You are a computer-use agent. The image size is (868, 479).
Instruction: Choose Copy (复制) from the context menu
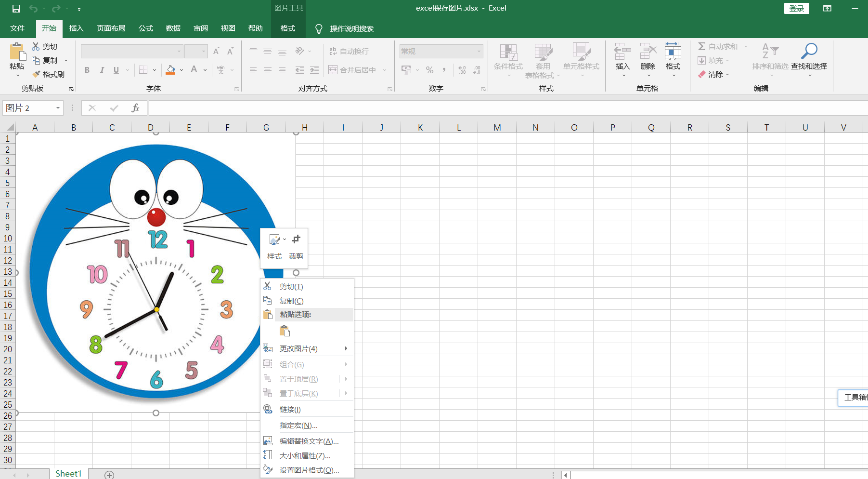(x=307, y=301)
